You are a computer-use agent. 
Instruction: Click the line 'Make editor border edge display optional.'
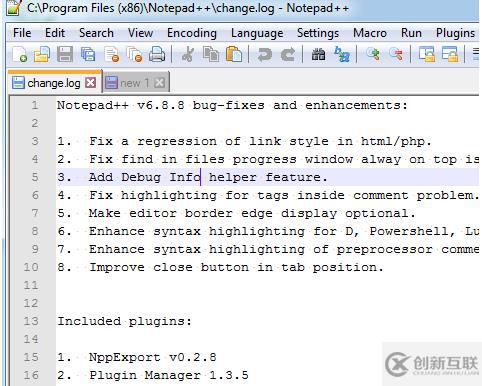pyautogui.click(x=236, y=213)
